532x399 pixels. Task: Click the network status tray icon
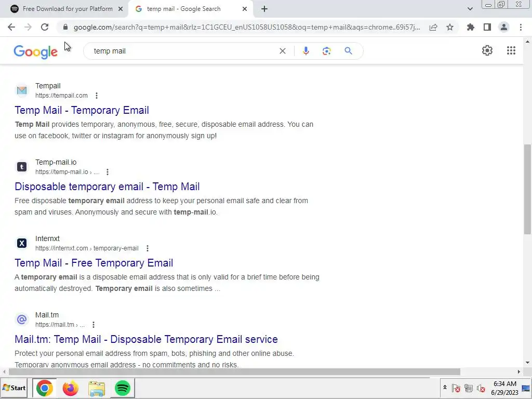tap(469, 388)
